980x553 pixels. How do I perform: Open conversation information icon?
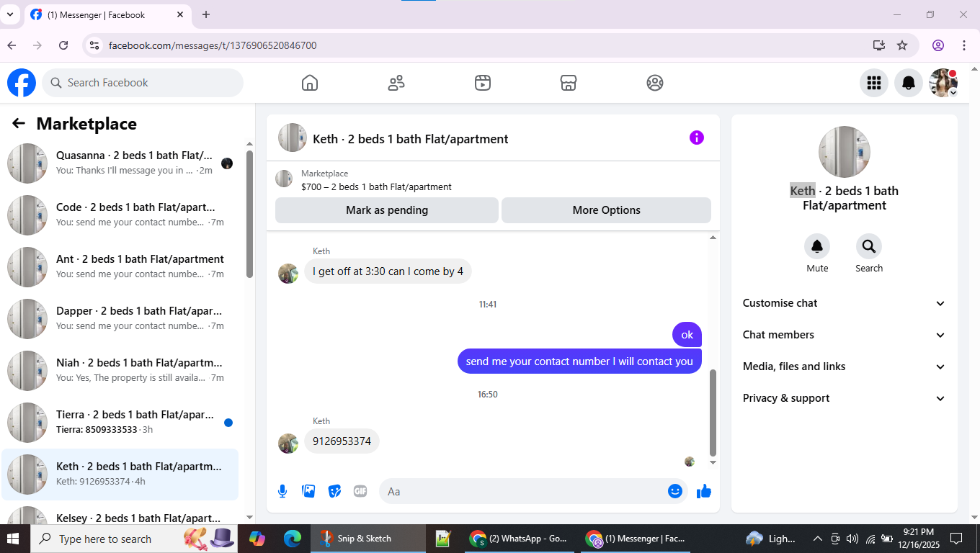(x=696, y=138)
